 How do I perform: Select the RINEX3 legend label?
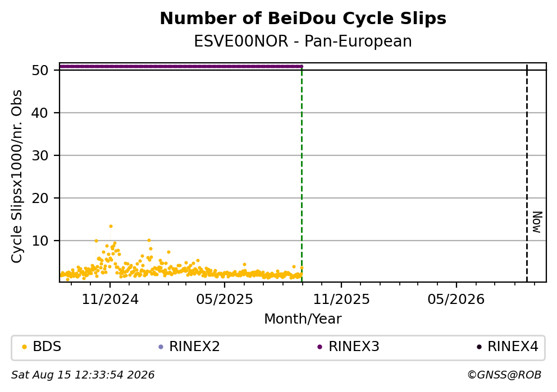354,347
